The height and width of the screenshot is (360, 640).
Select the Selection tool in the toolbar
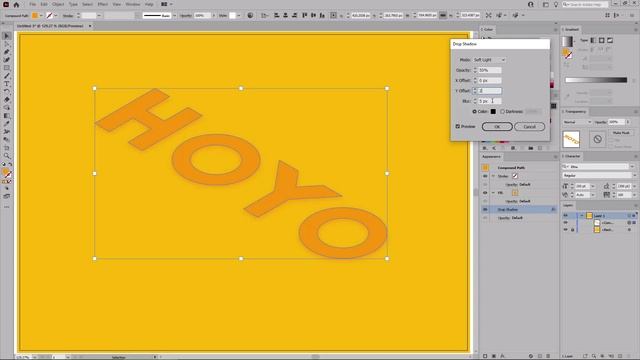(6, 36)
